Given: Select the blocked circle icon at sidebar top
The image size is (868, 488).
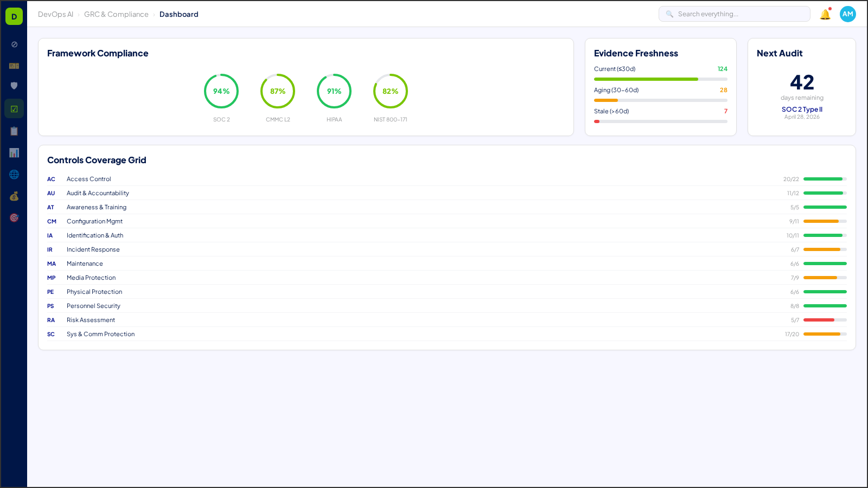Looking at the screenshot, I should 14,44.
